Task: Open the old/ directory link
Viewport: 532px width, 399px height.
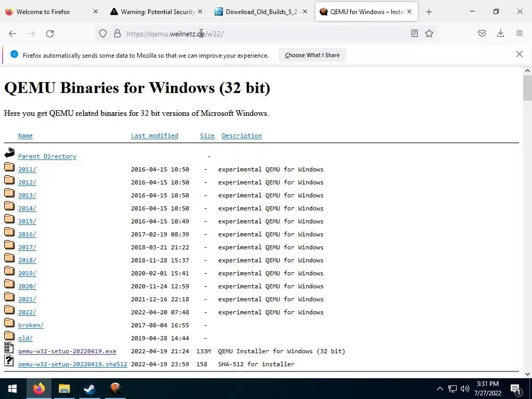Action: pos(25,338)
